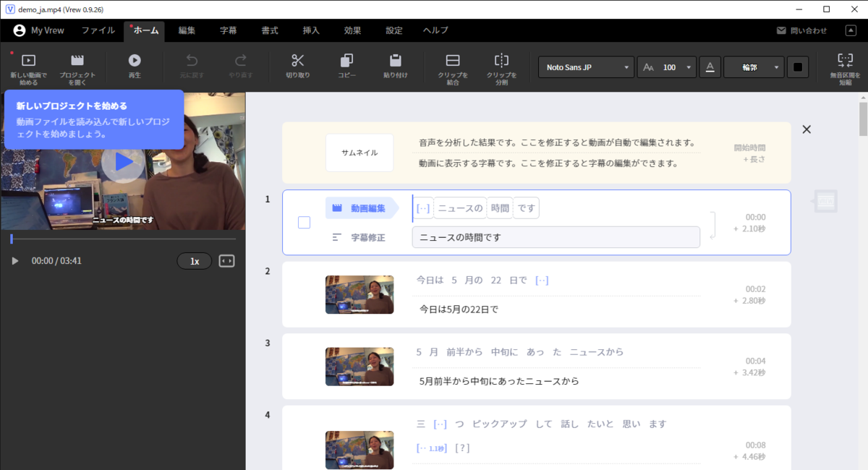Split the clip with the divide tool
This screenshot has height=470, width=868.
(x=503, y=67)
